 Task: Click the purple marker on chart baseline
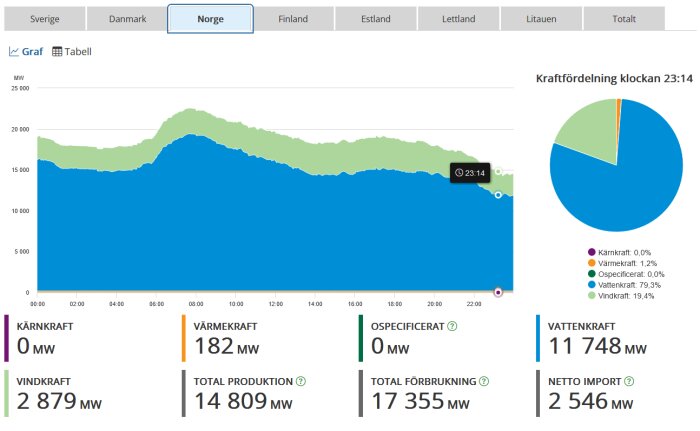pyautogui.click(x=498, y=293)
